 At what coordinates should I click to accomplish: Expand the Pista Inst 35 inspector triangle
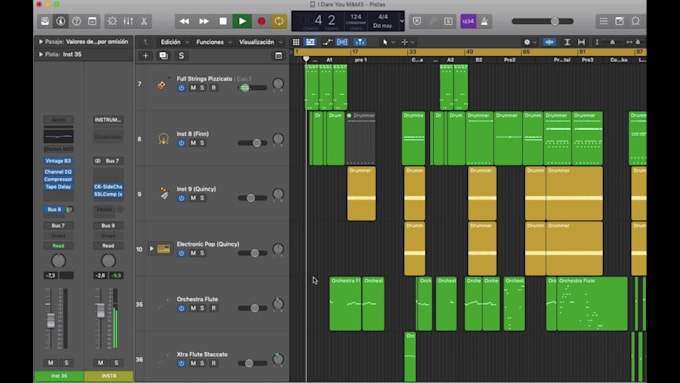tap(41, 54)
